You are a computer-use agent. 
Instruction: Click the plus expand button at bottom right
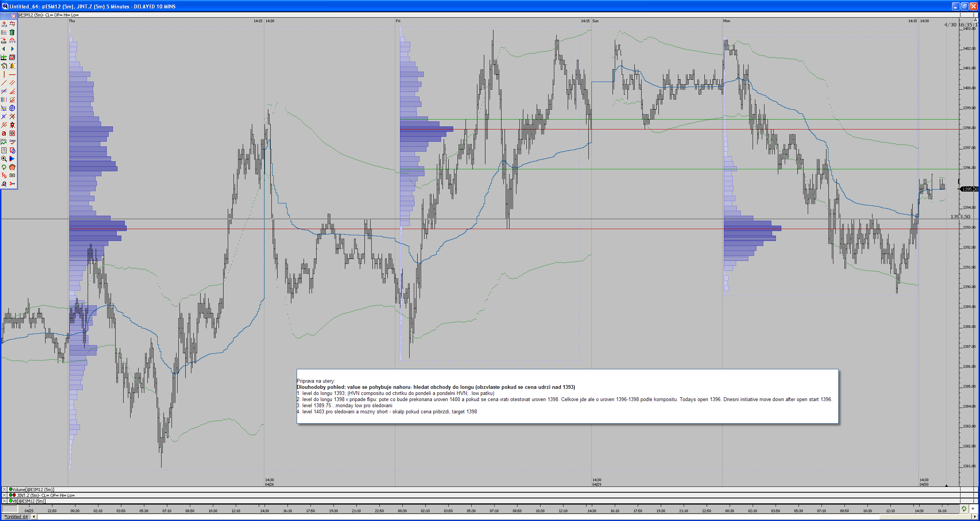(973, 509)
